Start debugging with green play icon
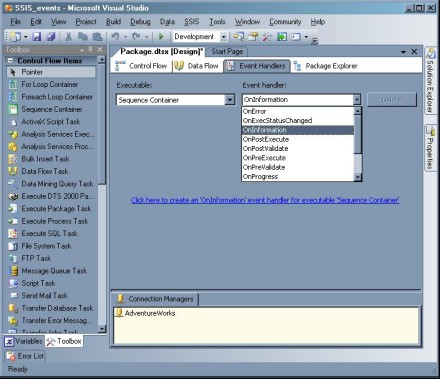440x379 pixels. (x=161, y=37)
